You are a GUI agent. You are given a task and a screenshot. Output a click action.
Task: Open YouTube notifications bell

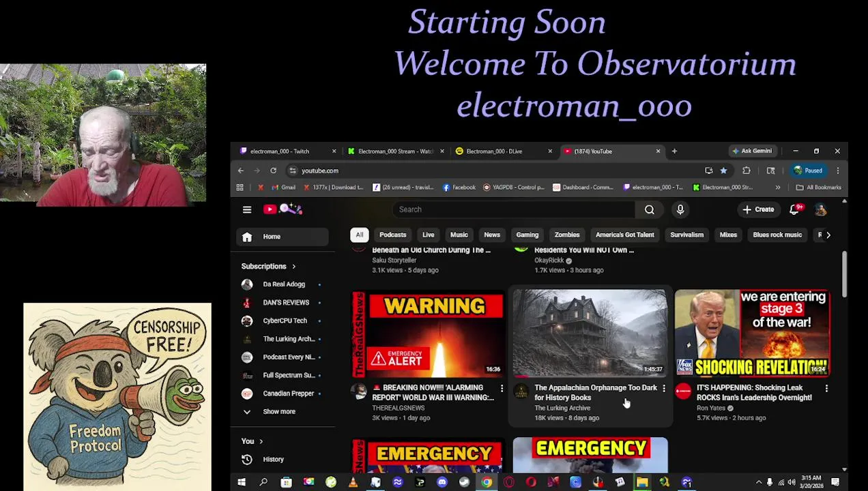795,210
